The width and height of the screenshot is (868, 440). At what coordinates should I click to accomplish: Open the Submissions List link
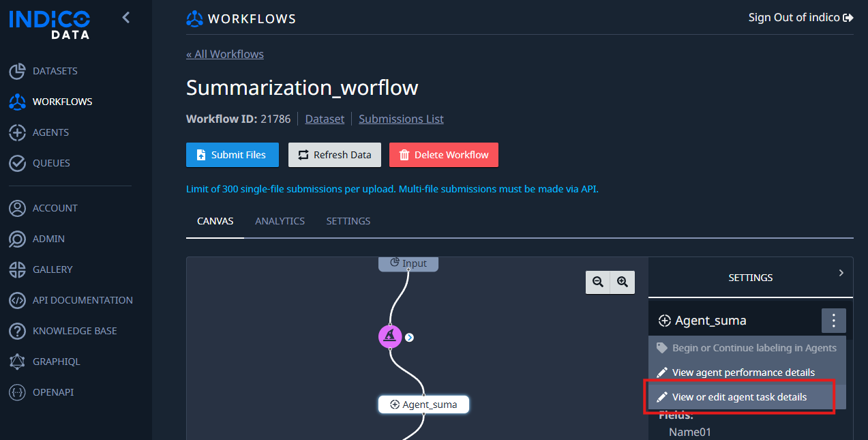click(401, 119)
